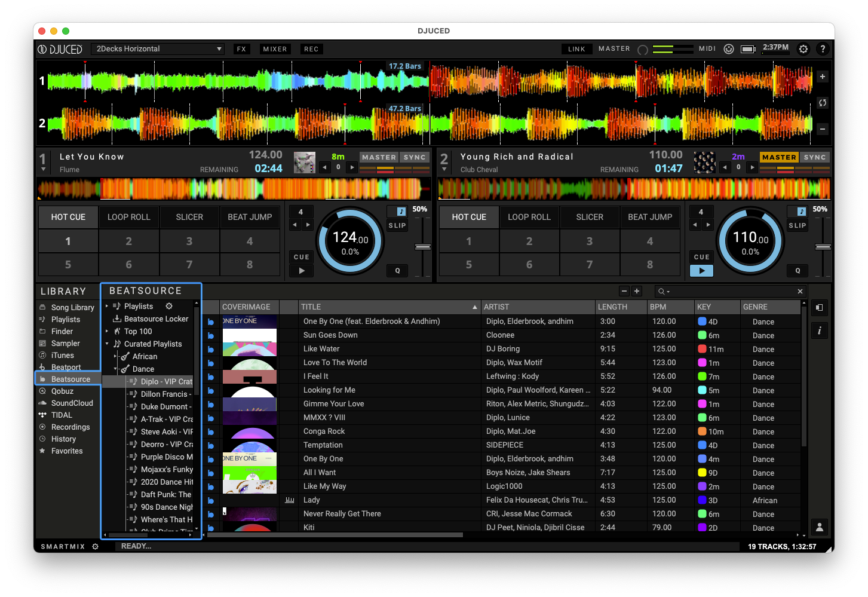
Task: Enable SYNC on deck 2
Action: [814, 157]
